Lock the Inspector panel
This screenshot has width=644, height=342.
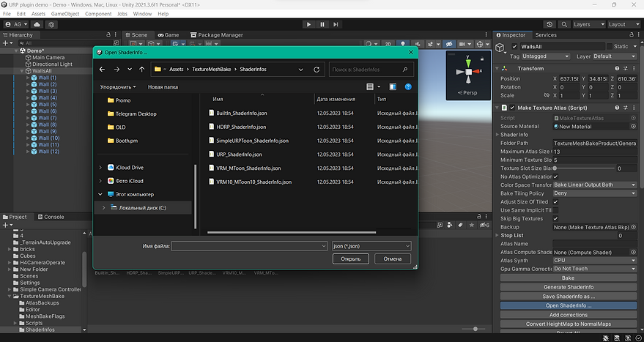(x=632, y=35)
